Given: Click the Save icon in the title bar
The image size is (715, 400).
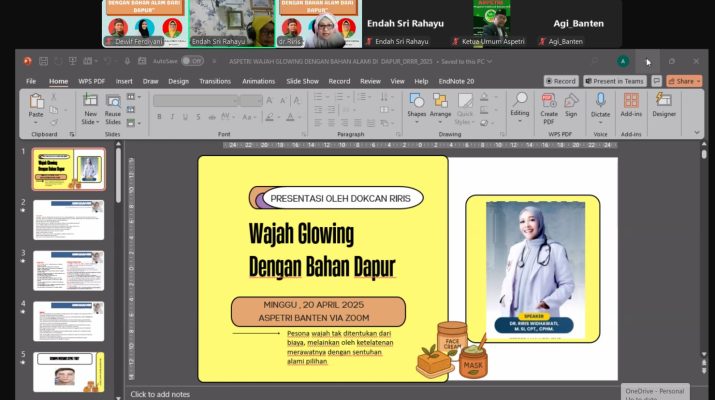Looking at the screenshot, I should [x=43, y=61].
